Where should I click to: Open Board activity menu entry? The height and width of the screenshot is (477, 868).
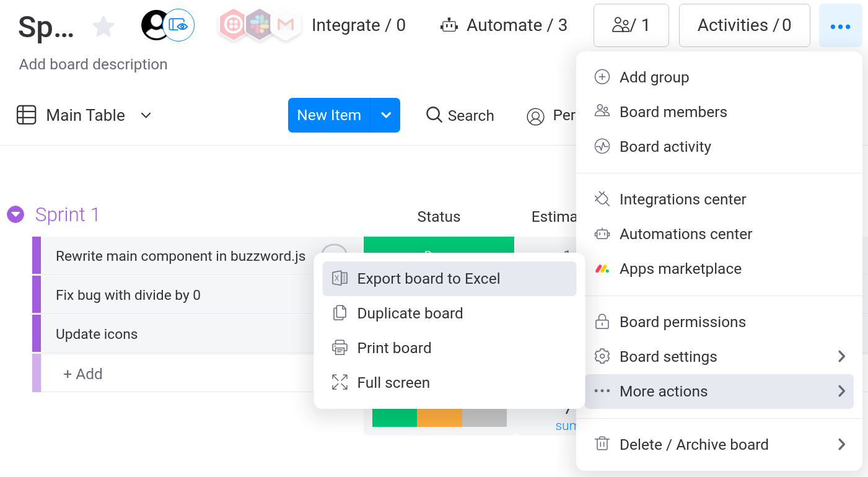coord(719,146)
